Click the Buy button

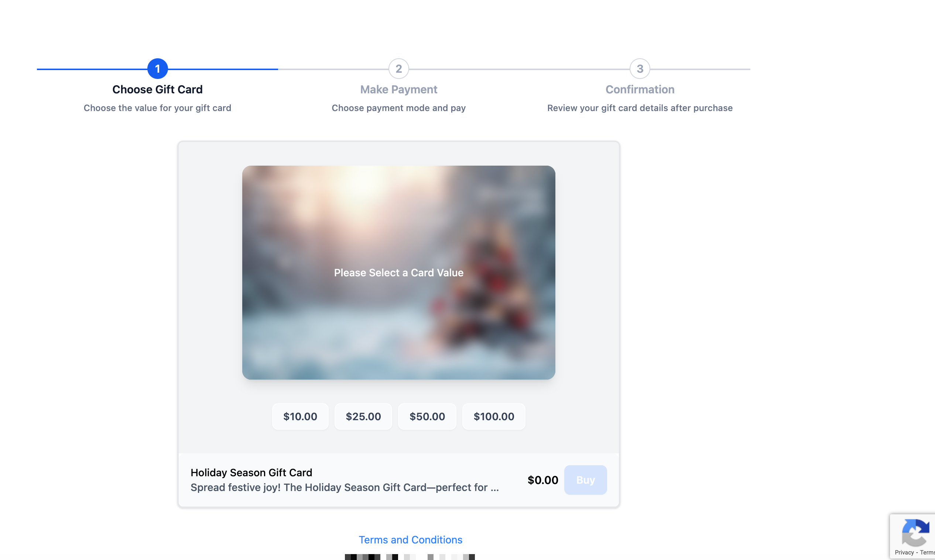point(585,480)
